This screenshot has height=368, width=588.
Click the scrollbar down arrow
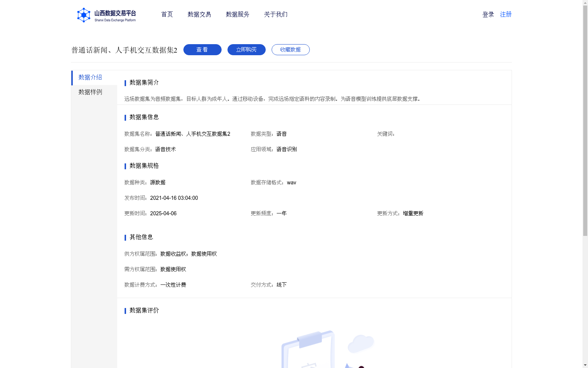pyautogui.click(x=585, y=365)
